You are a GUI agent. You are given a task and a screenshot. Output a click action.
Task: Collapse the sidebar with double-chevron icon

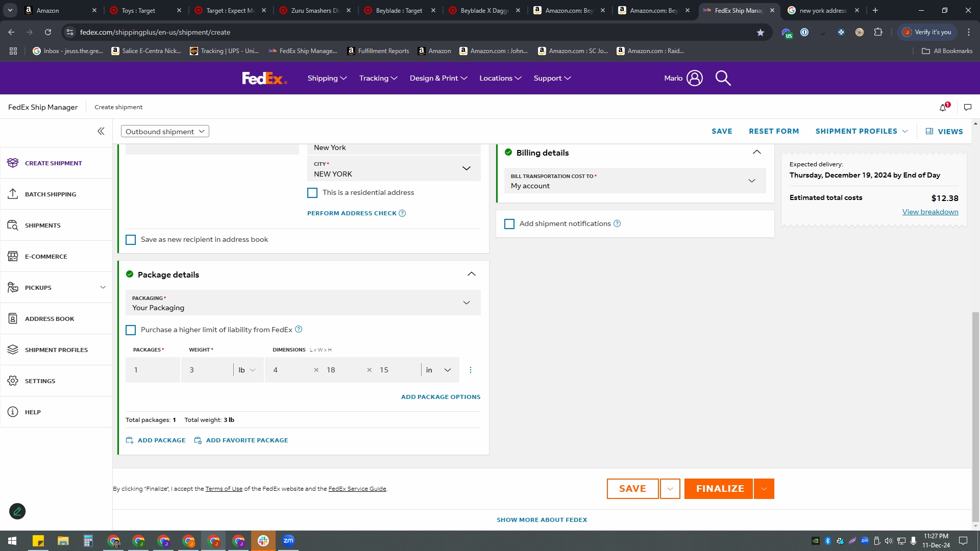[101, 131]
